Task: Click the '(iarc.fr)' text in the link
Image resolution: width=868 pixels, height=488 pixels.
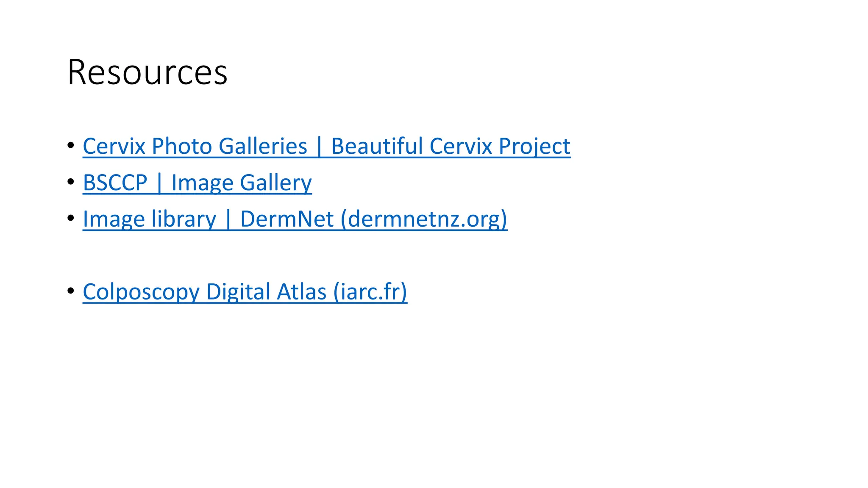Action: pyautogui.click(x=370, y=292)
